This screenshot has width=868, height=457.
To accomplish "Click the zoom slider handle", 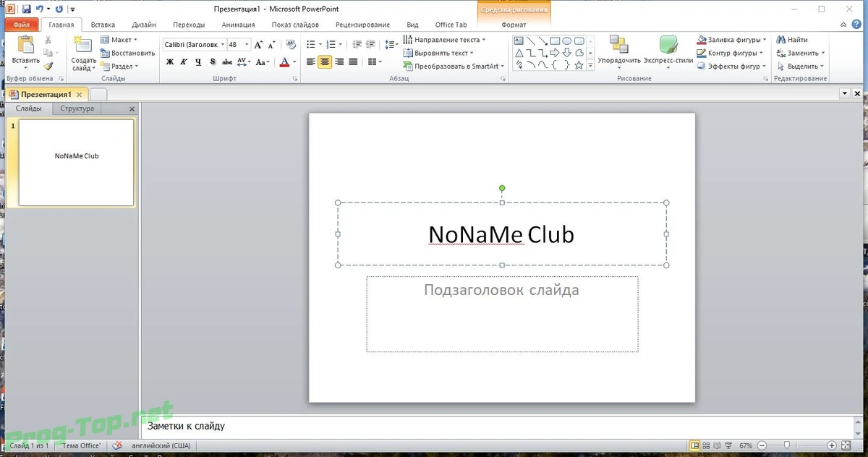I will pos(786,445).
